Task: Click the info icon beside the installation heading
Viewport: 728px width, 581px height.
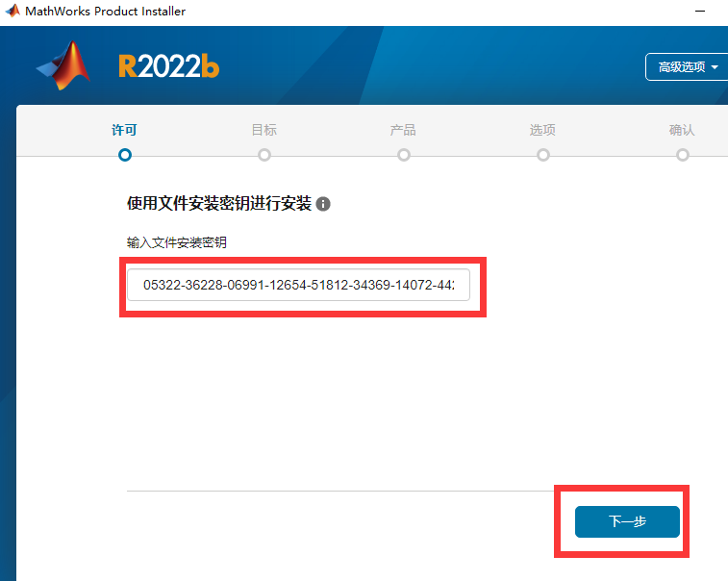Action: click(x=323, y=204)
